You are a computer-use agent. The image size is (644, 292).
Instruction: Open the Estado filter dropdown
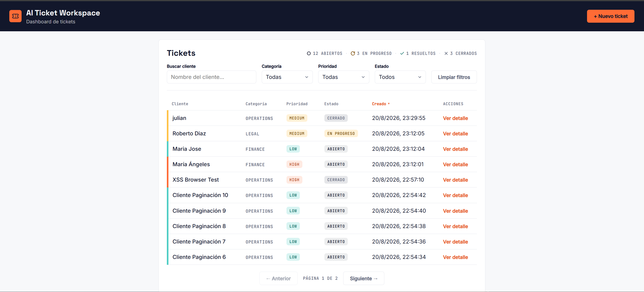click(400, 77)
